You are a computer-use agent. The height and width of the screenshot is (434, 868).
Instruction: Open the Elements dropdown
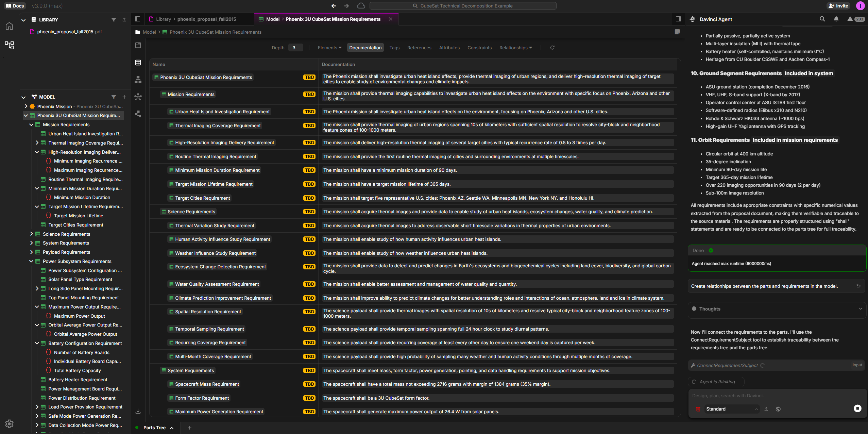(x=329, y=48)
